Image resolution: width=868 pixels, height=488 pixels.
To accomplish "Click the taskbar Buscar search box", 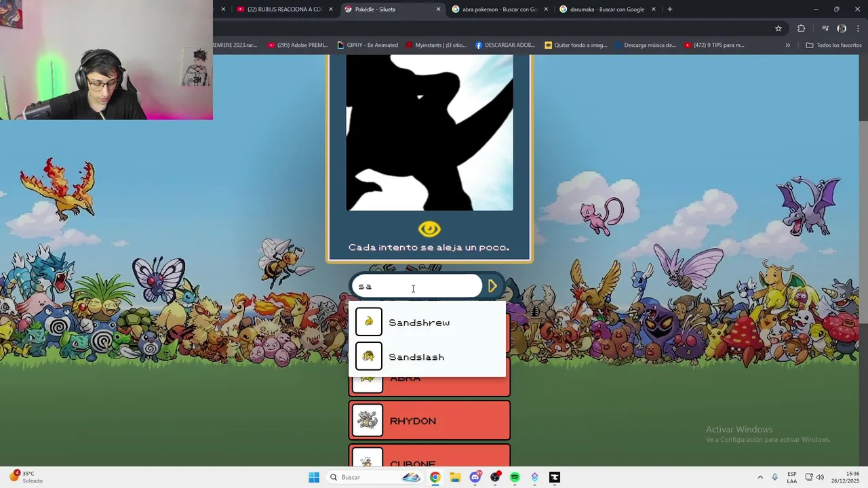I will pos(374,477).
